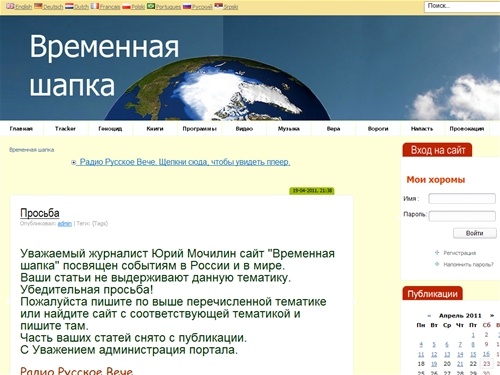Open the Видео menu item
This screenshot has height=375, width=500.
coord(244,129)
